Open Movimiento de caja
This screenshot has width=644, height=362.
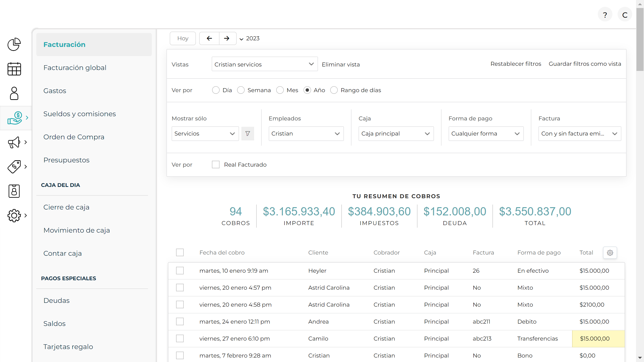(77, 230)
